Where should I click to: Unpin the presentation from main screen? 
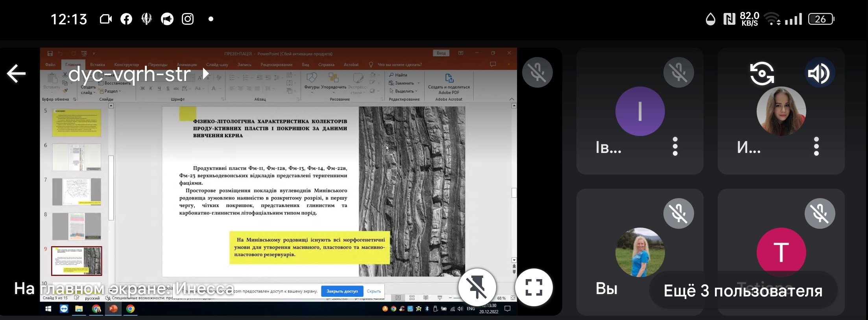[477, 287]
